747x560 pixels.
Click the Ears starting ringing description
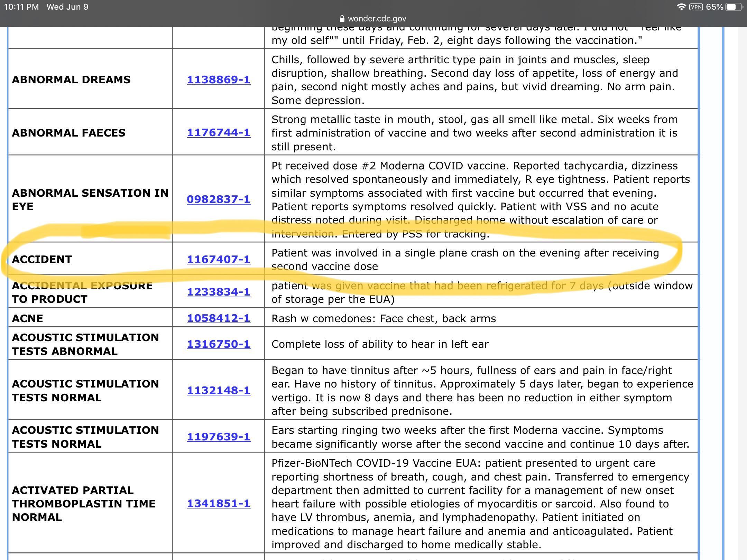(481, 437)
